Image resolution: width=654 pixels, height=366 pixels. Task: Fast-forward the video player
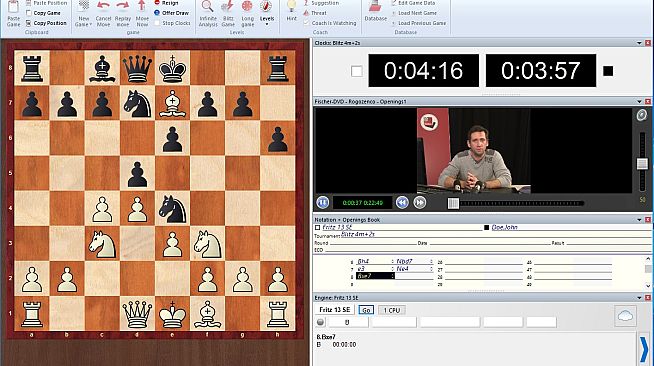pos(420,203)
